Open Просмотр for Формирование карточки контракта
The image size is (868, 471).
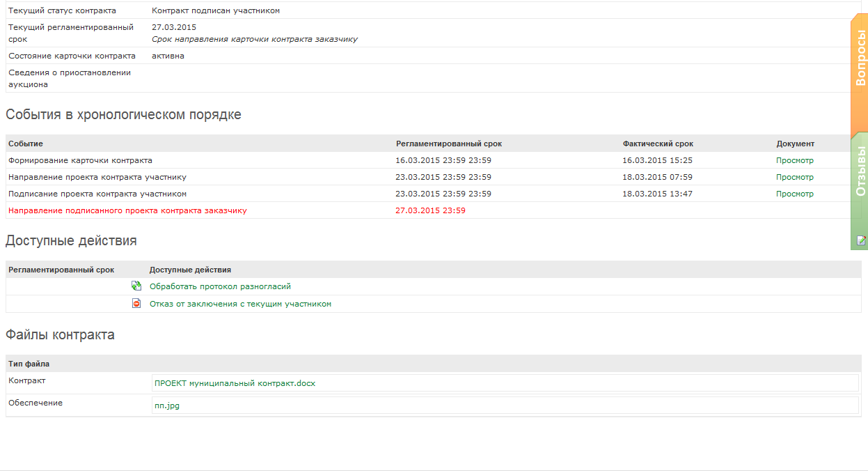pos(794,160)
